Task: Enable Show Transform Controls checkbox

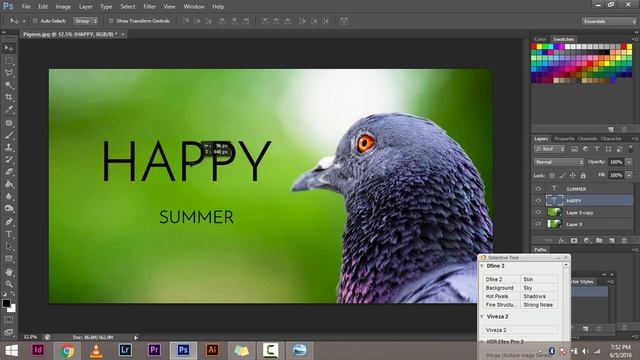Action: click(x=111, y=21)
